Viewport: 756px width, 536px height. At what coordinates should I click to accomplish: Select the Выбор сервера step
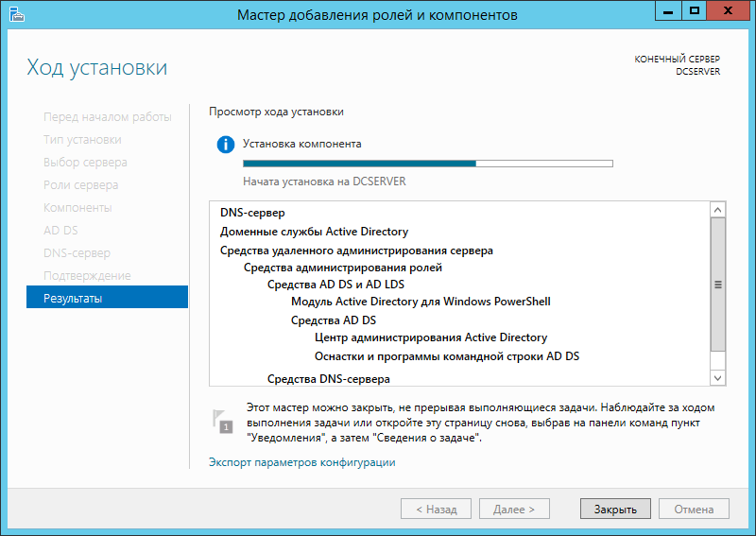85,162
